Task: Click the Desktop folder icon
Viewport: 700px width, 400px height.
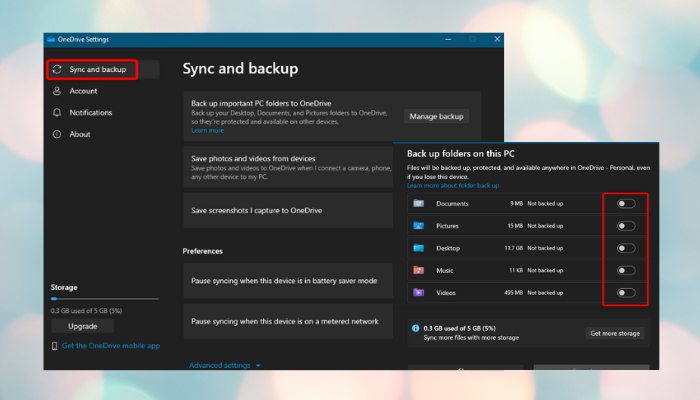Action: click(x=418, y=247)
